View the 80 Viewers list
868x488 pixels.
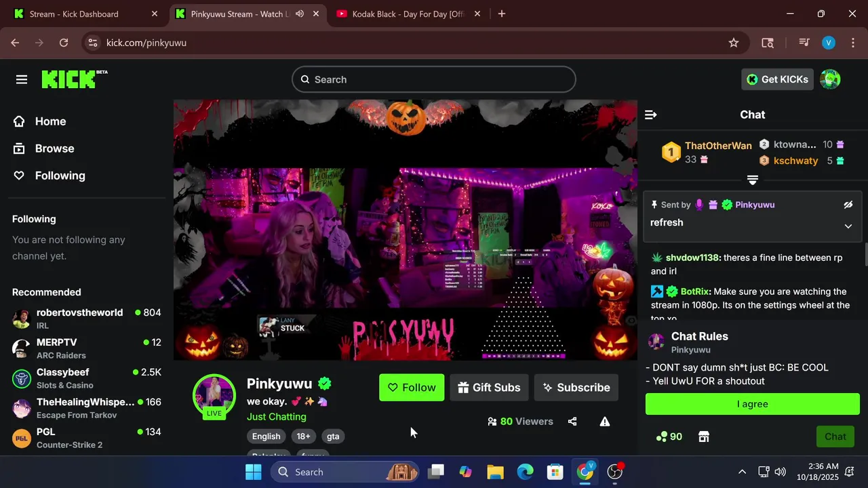[x=520, y=422]
